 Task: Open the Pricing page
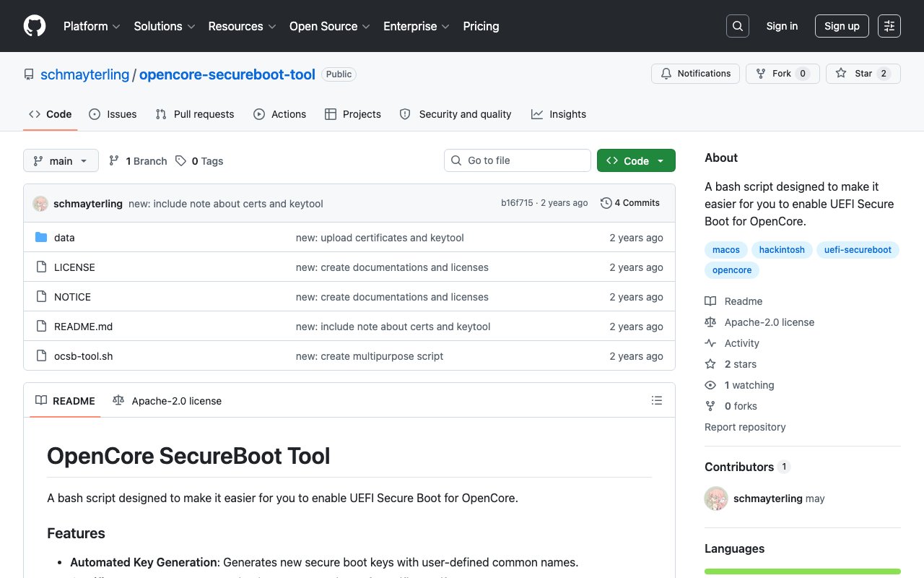pos(481,26)
